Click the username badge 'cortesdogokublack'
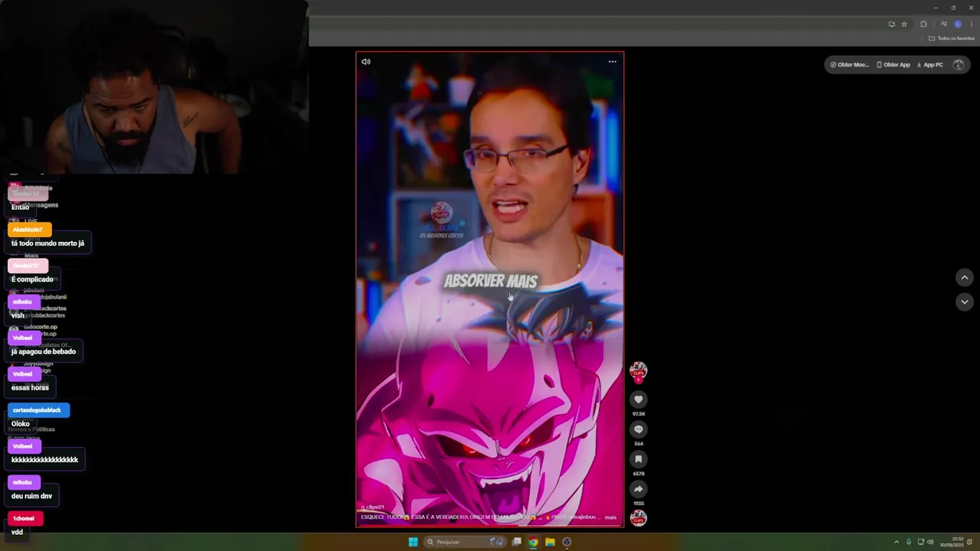The height and width of the screenshot is (551, 980). coord(38,410)
